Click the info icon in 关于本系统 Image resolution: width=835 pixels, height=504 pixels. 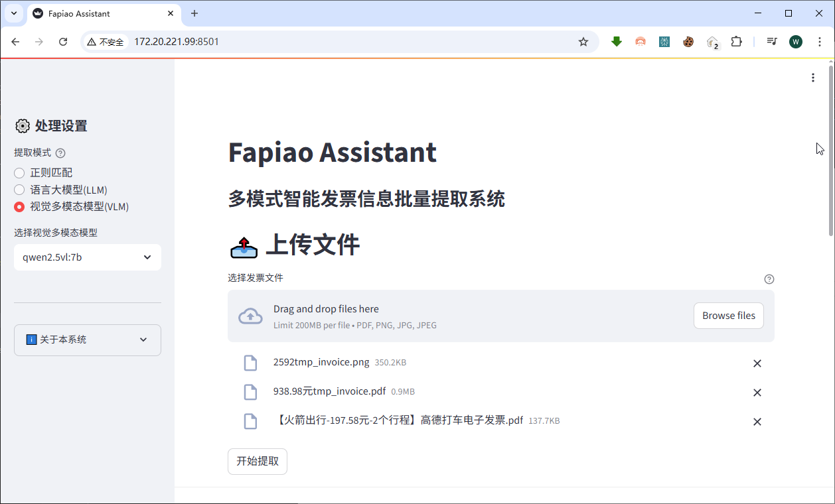coord(31,340)
